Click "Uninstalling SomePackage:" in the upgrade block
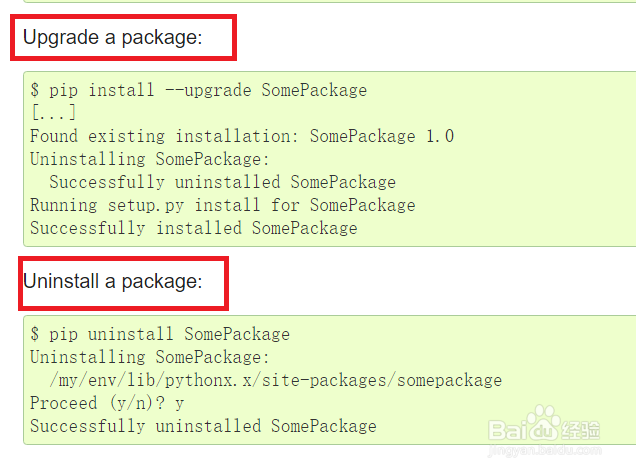Screen dimensions: 636x473 (x=149, y=159)
